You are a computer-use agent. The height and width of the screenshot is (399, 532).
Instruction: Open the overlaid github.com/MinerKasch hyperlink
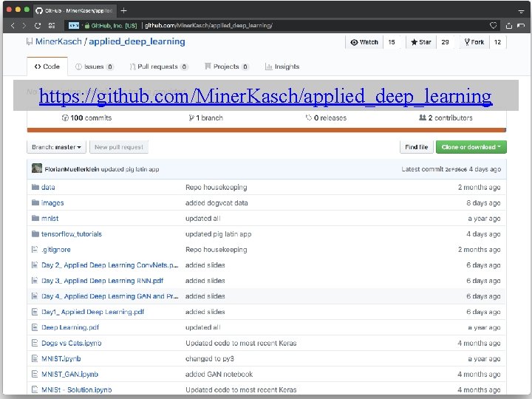(x=265, y=96)
